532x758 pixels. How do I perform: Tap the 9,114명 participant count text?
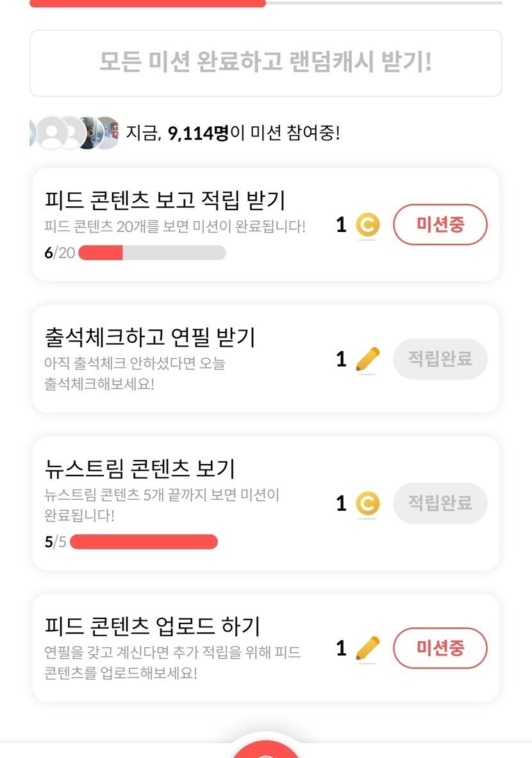(x=198, y=133)
